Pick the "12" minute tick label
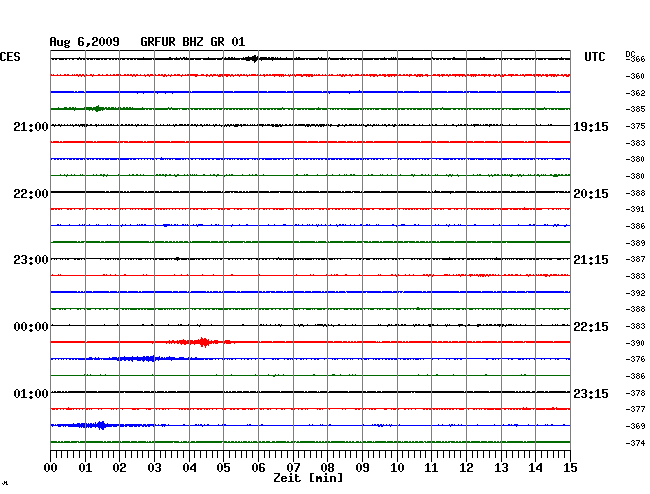The width and height of the screenshot is (650, 494). [x=466, y=467]
